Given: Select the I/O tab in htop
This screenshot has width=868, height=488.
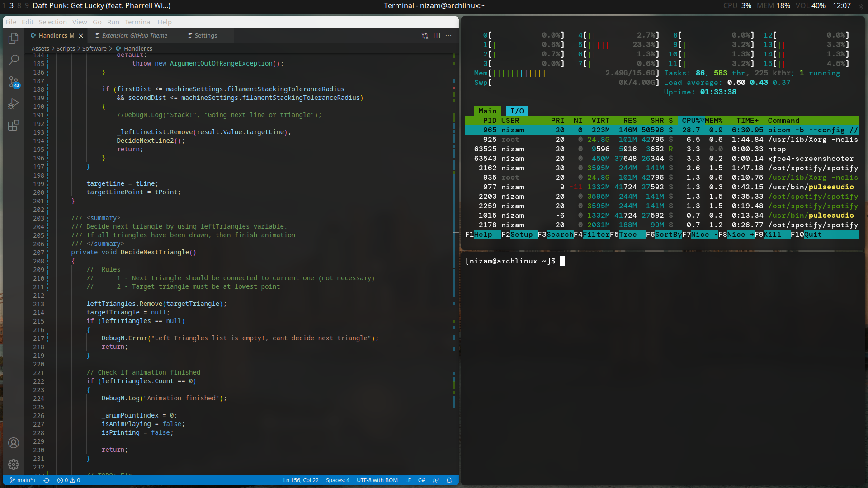Looking at the screenshot, I should click(517, 111).
